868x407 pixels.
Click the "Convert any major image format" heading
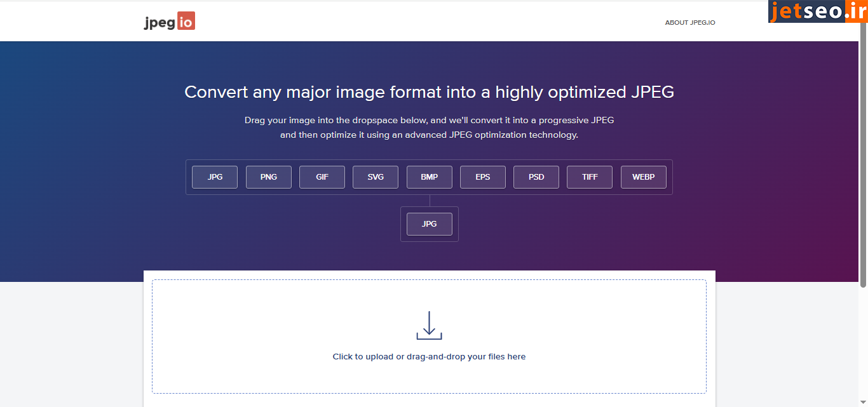[429, 92]
